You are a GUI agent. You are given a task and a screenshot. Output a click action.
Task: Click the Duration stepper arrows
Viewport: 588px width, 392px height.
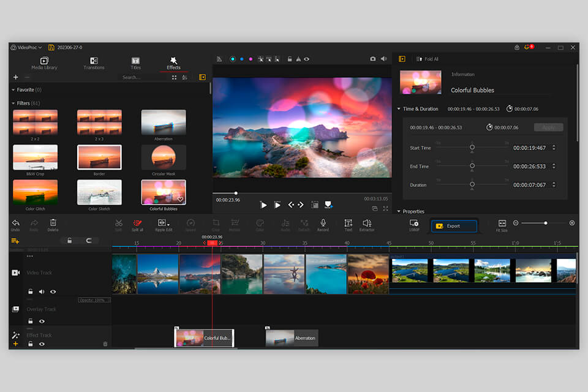554,184
